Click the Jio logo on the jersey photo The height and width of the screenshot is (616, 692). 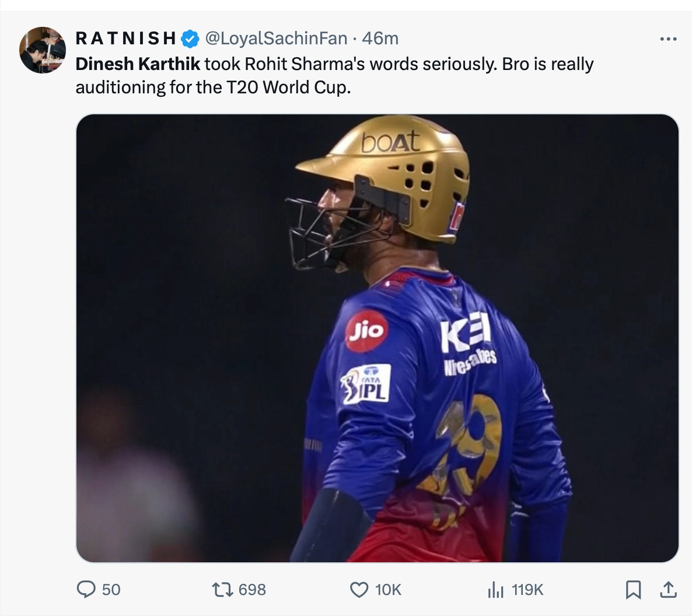tap(366, 331)
